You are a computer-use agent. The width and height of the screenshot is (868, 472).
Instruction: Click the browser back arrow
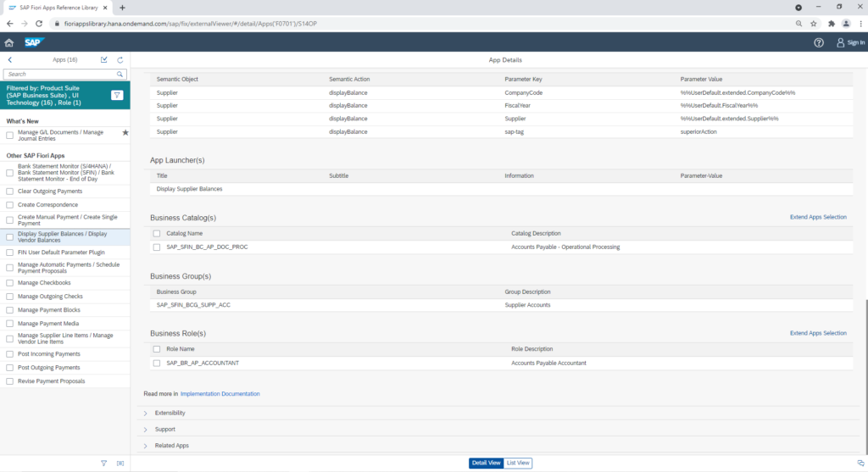(x=10, y=24)
